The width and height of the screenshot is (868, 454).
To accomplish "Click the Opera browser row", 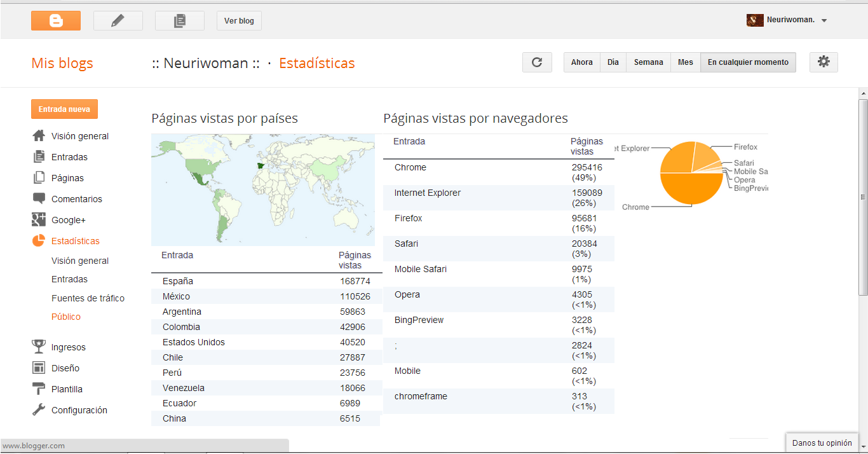I will click(499, 299).
